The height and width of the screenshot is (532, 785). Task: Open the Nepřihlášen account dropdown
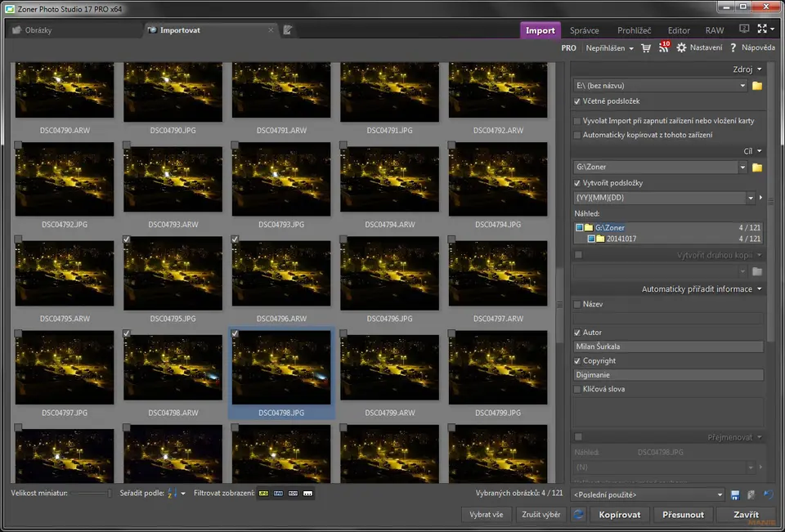(609, 48)
